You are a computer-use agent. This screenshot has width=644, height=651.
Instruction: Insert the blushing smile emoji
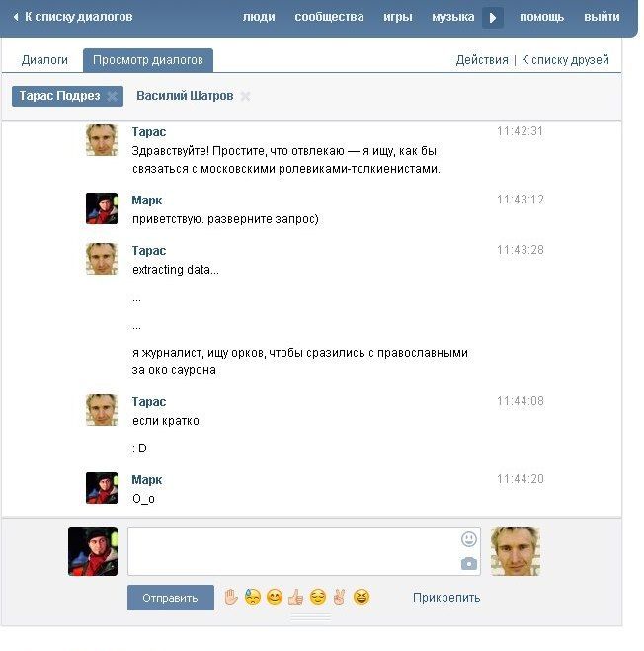(274, 598)
